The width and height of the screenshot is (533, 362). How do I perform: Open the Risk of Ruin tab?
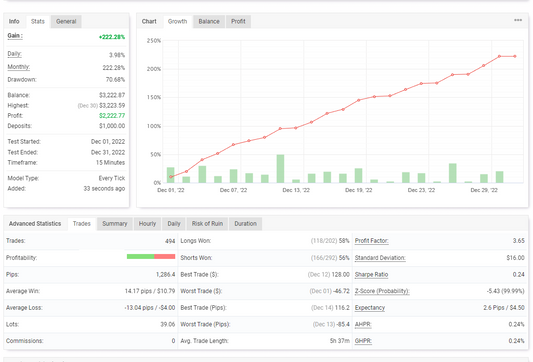[x=207, y=224]
